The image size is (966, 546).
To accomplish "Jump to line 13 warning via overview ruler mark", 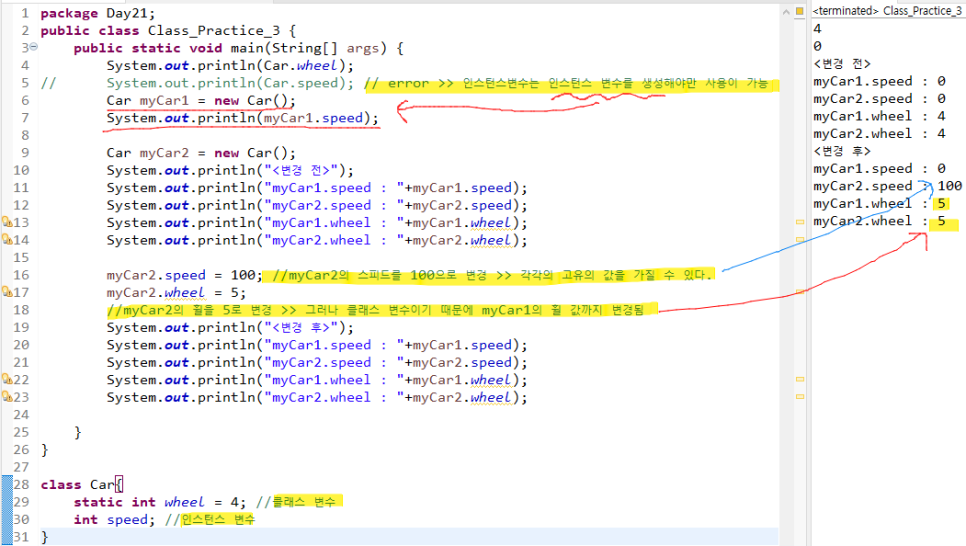I will click(800, 222).
